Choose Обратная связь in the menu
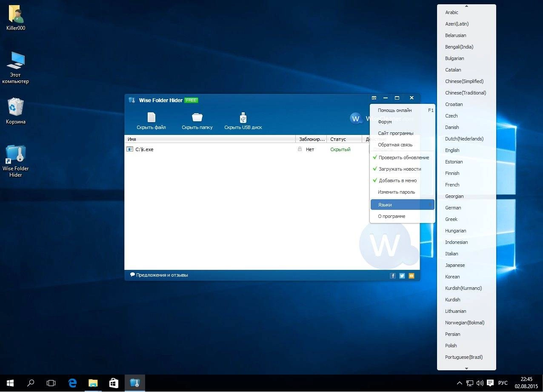The height and width of the screenshot is (392, 543). (403, 145)
